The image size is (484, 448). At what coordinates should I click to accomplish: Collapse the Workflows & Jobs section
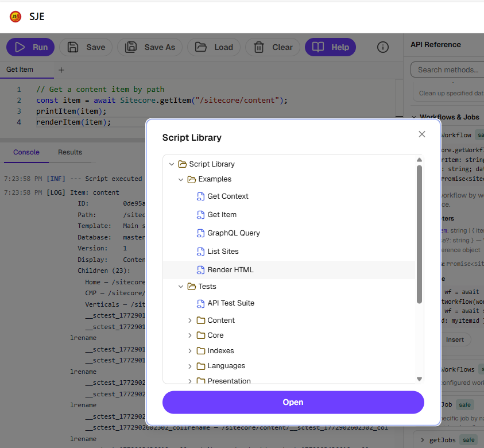coord(414,117)
